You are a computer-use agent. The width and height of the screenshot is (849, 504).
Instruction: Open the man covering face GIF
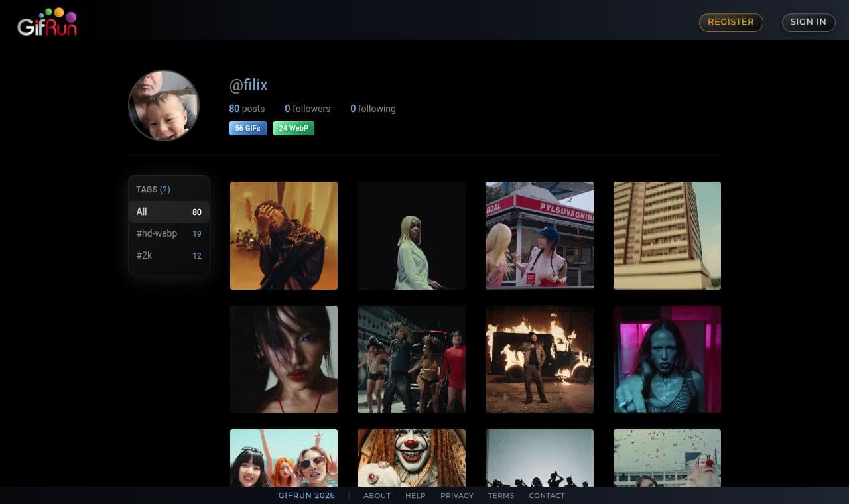click(284, 235)
